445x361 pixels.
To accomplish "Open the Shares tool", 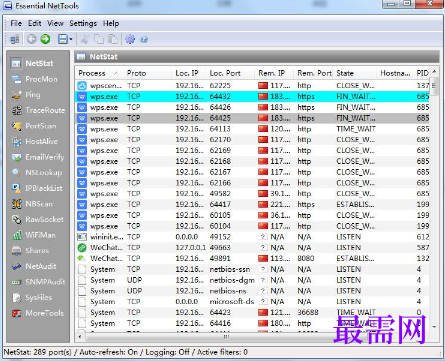I will coord(30,250).
